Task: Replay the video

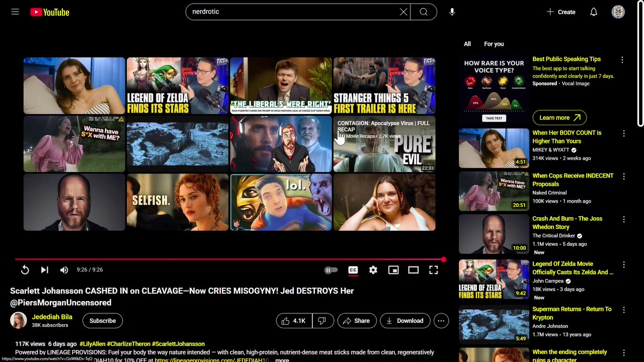Action: tap(25, 270)
